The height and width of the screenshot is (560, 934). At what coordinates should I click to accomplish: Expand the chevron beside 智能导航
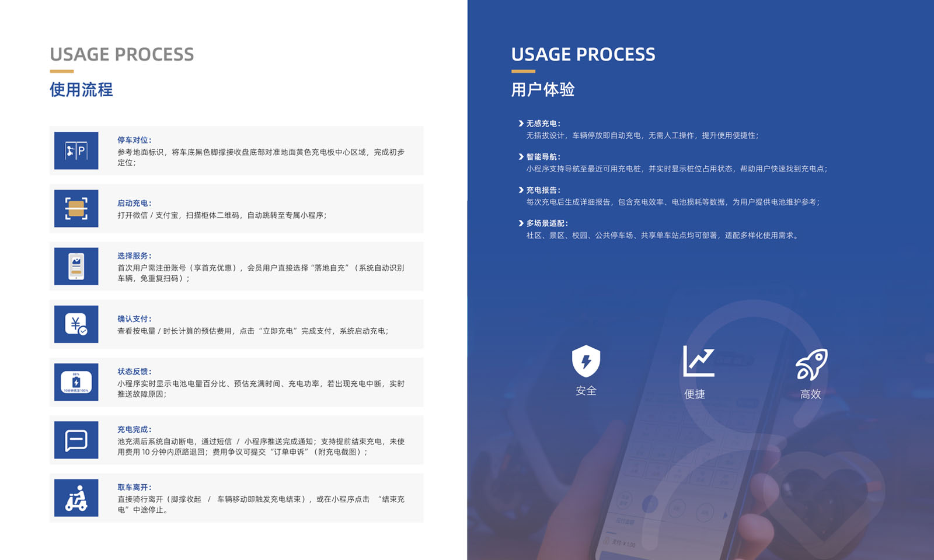tap(521, 157)
